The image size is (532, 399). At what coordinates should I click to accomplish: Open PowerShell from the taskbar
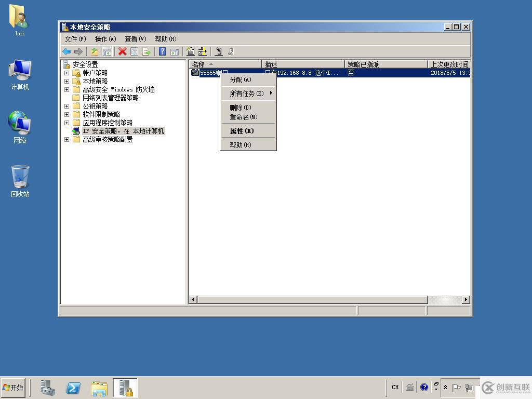click(x=73, y=388)
